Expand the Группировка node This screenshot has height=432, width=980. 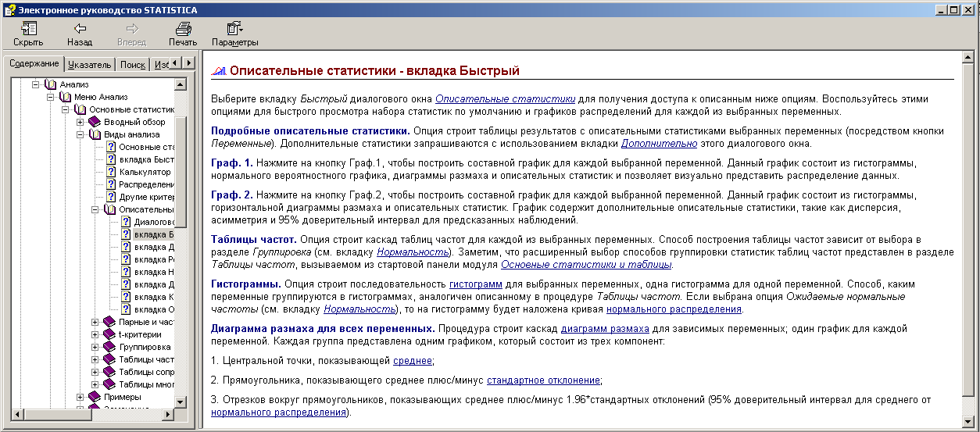coord(95,347)
